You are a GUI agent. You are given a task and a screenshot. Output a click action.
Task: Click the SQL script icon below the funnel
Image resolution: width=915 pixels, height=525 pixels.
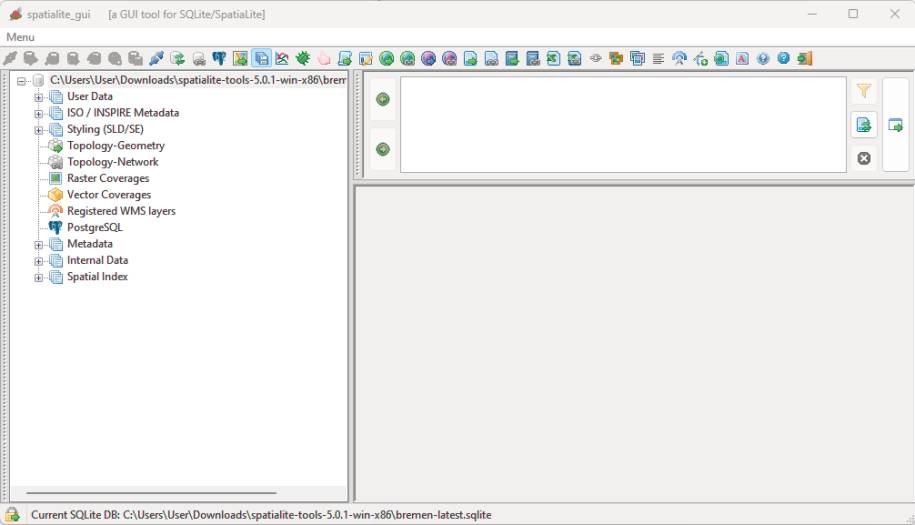click(x=864, y=124)
